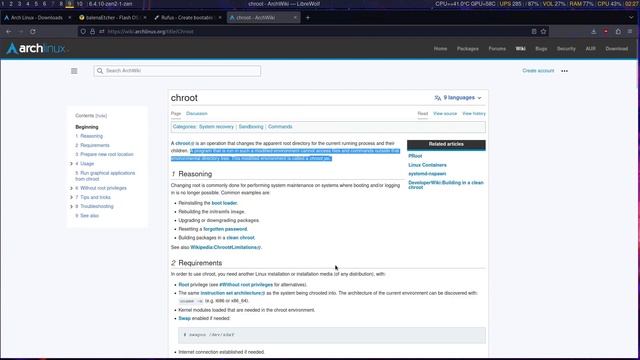This screenshot has width=640, height=360.
Task: Open PRoot related article
Action: point(415,156)
